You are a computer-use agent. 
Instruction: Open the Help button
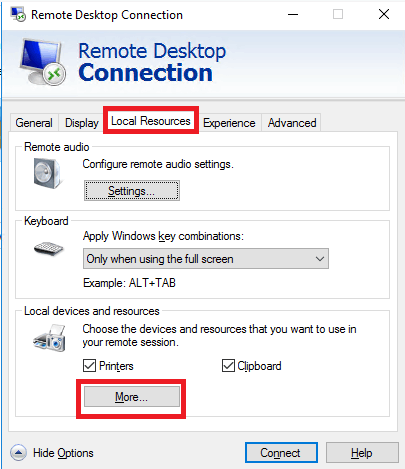click(x=362, y=453)
